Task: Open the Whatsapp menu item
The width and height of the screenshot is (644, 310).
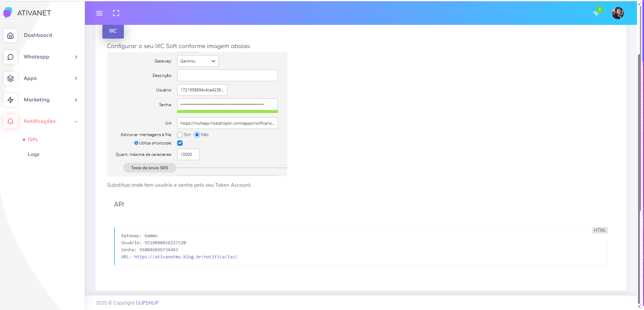Action: point(37,57)
